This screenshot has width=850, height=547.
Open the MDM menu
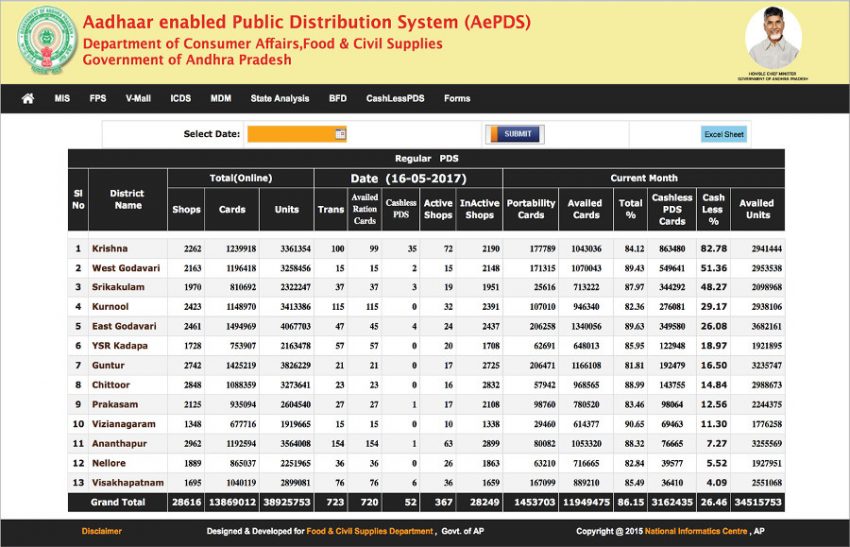221,99
